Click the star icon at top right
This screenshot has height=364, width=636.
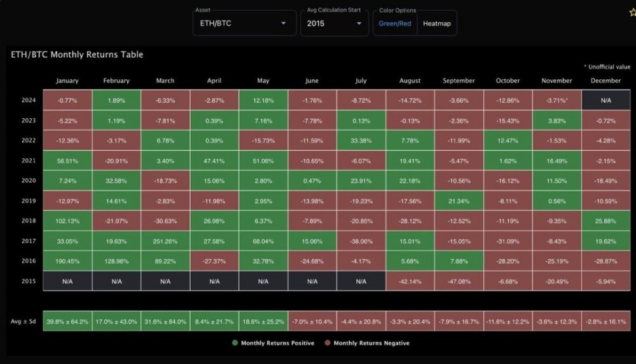(x=632, y=11)
